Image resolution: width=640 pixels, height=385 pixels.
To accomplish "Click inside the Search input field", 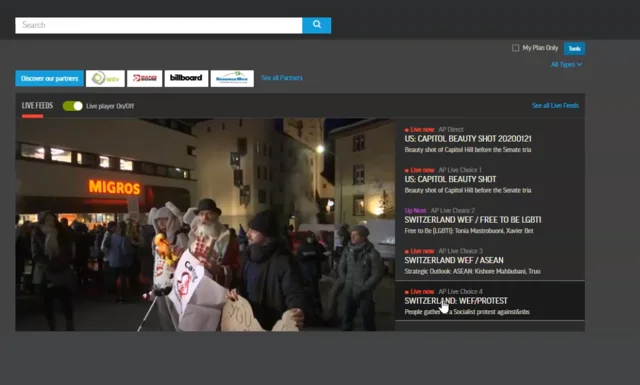I will coord(159,25).
